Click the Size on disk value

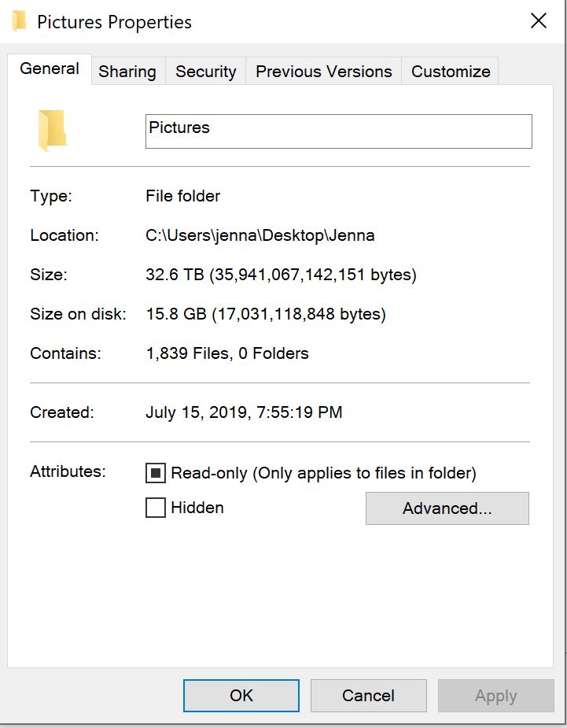pos(266,314)
